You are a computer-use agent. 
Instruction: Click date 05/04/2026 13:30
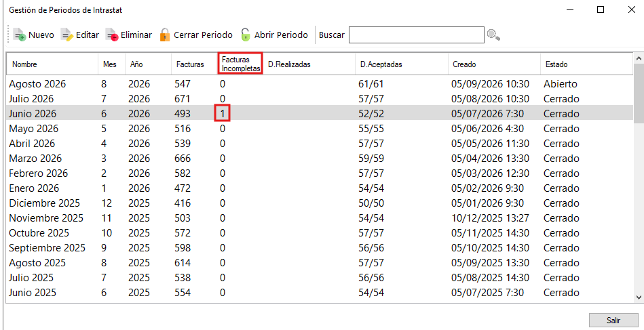[490, 159]
